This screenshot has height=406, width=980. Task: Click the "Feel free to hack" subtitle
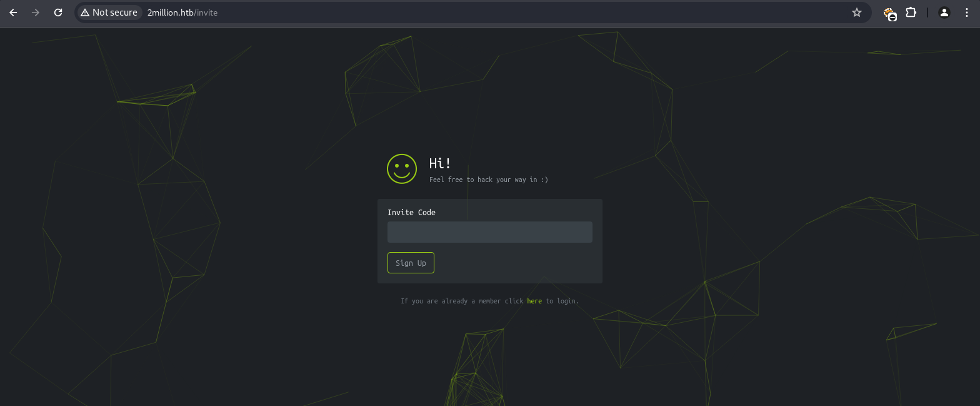(488, 180)
